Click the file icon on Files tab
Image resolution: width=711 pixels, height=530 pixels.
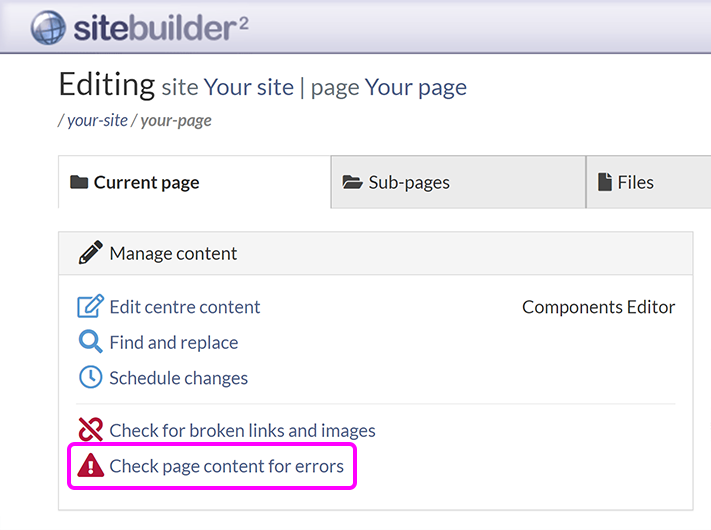tap(604, 182)
